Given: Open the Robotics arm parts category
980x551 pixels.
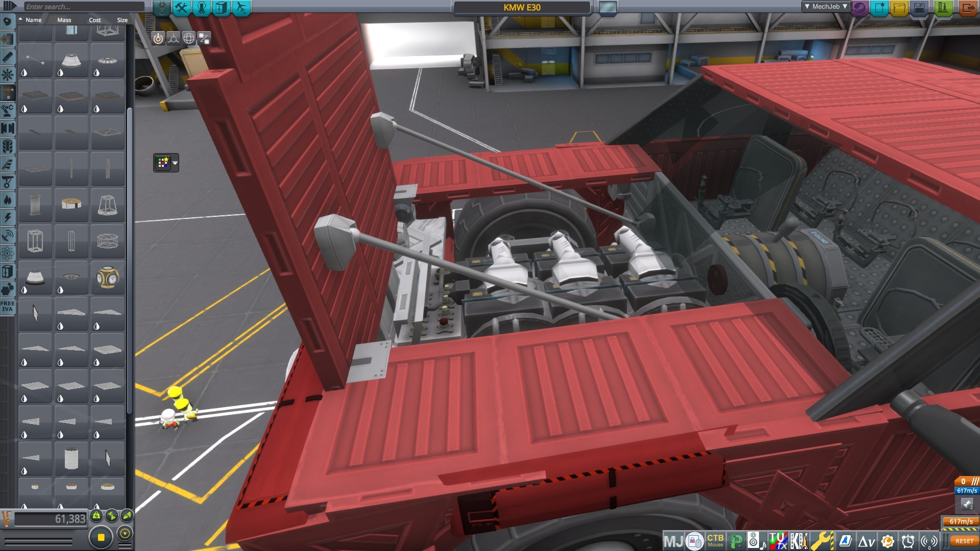Looking at the screenshot, I should (8, 111).
